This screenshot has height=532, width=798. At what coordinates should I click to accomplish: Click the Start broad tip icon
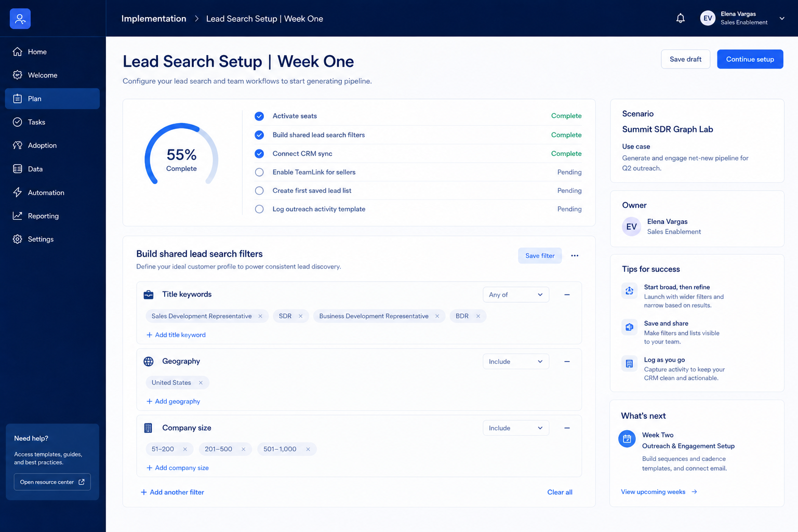[629, 290]
